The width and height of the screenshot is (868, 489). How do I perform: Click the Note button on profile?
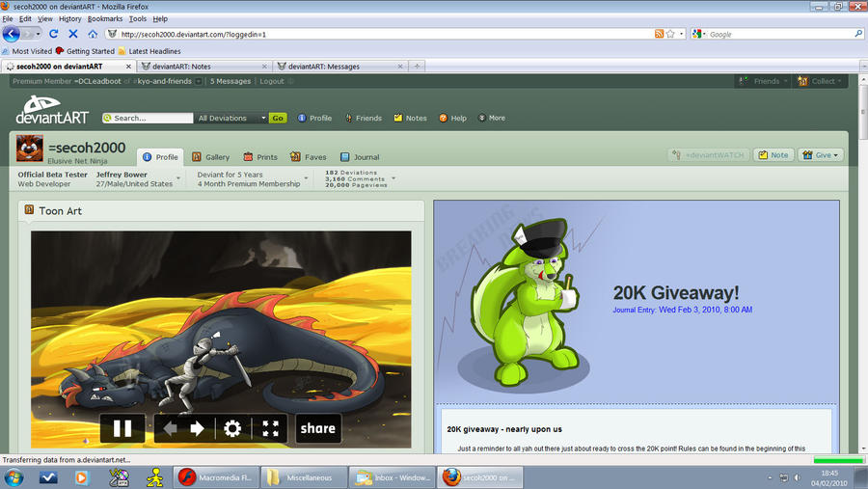[x=773, y=155]
